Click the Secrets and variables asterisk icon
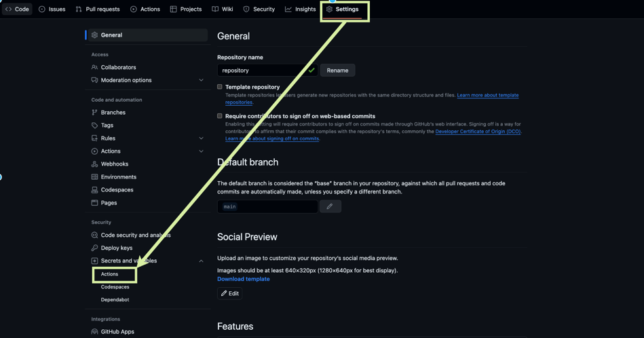 pyautogui.click(x=94, y=261)
